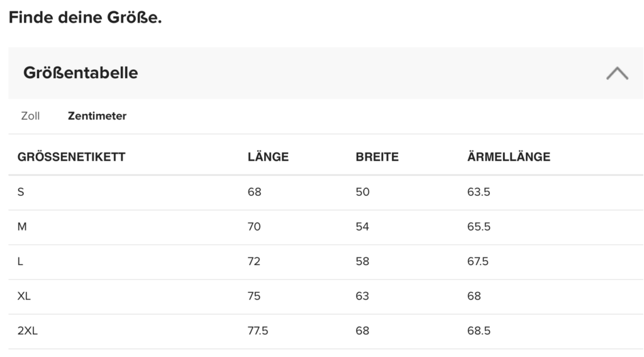The image size is (644, 357).
Task: Click the GRÖSSENETIKETT column header
Action: tap(71, 157)
